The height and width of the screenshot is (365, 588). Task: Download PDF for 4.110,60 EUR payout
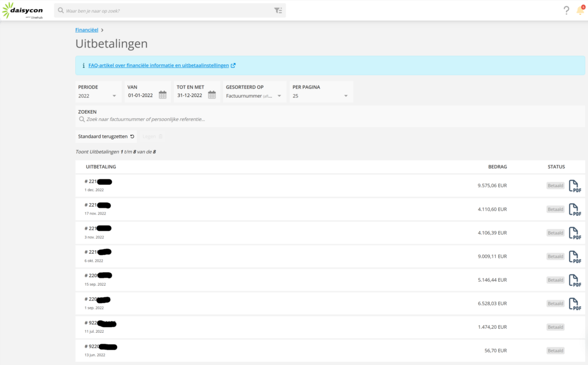tap(574, 209)
